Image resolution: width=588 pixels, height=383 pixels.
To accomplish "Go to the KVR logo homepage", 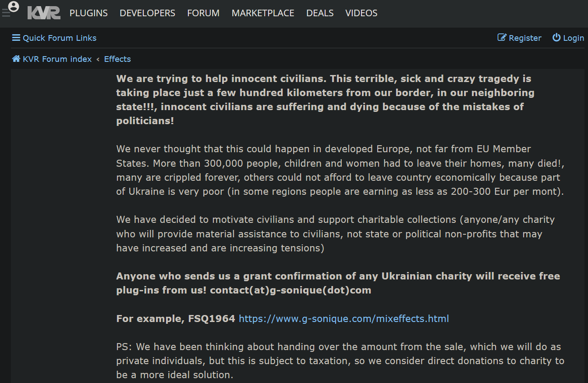I will 44,13.
